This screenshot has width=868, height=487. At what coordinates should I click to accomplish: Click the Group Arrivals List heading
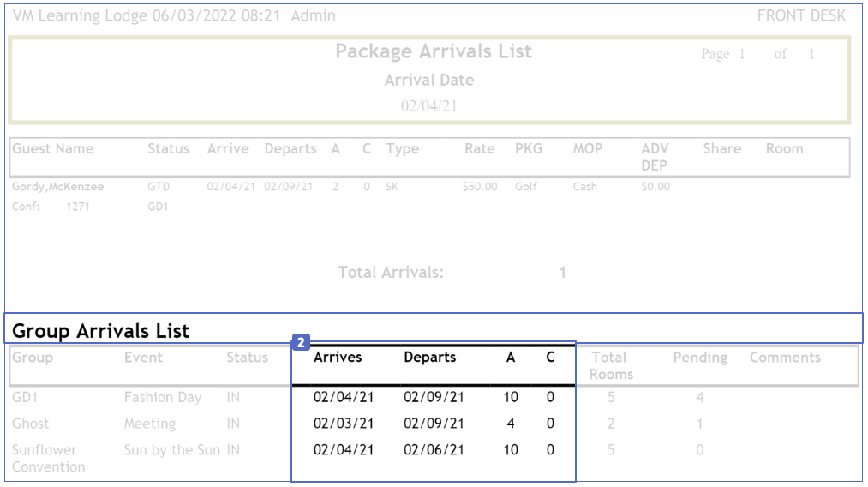101,330
